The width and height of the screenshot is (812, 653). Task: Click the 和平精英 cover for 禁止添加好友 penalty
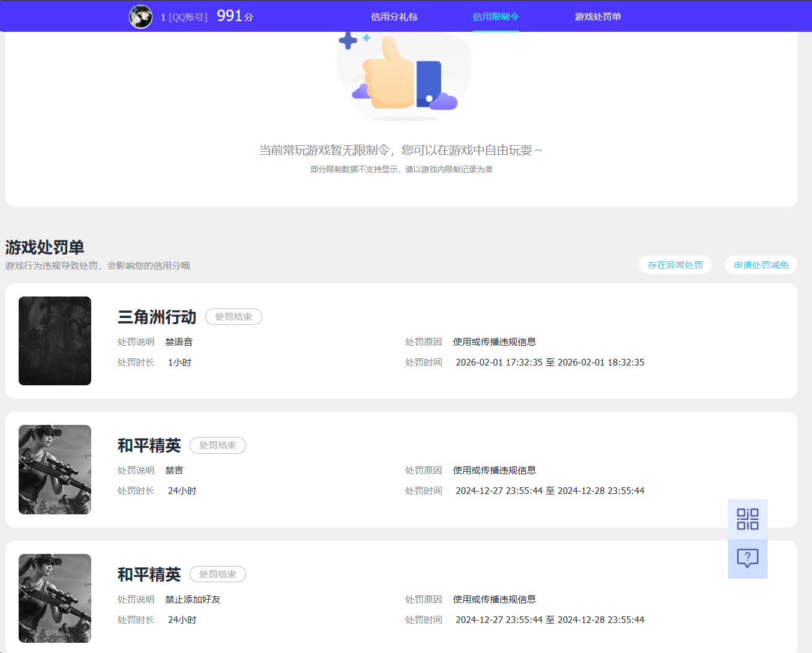[x=55, y=598]
